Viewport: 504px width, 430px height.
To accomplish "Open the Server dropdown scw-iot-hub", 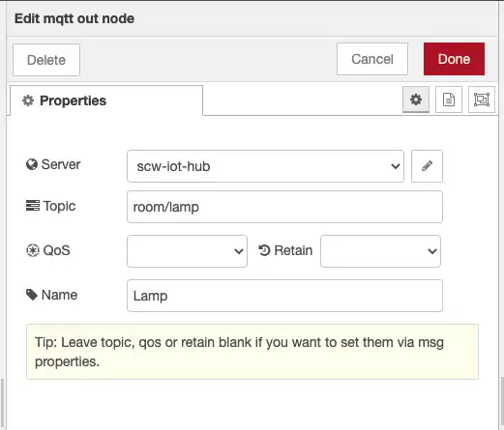I will (x=265, y=166).
